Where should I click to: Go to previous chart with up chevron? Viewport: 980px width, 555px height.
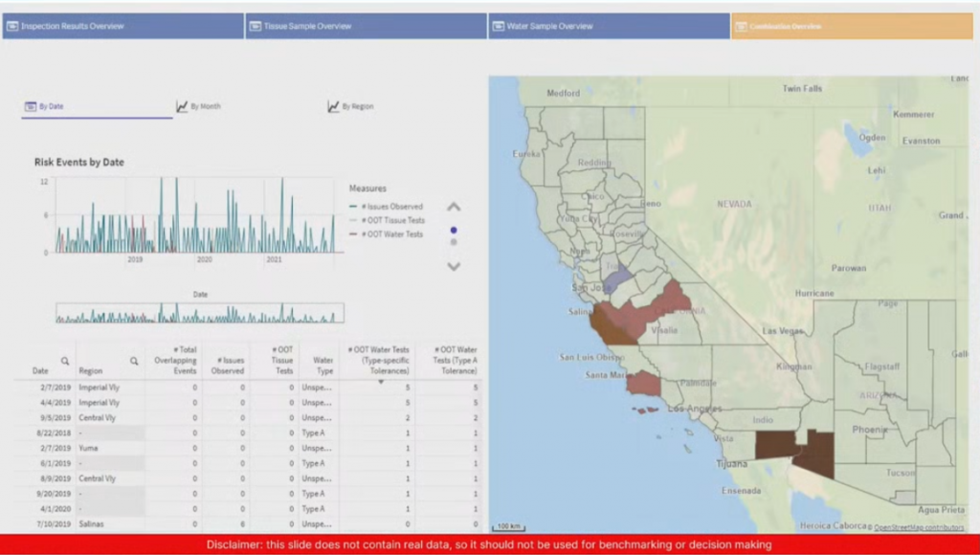pyautogui.click(x=454, y=207)
